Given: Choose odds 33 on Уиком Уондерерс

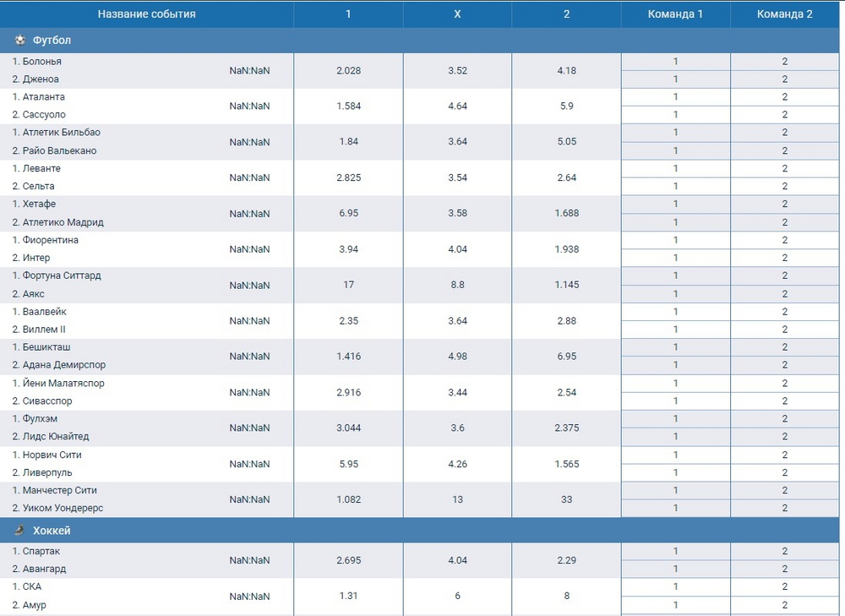Looking at the screenshot, I should (566, 499).
